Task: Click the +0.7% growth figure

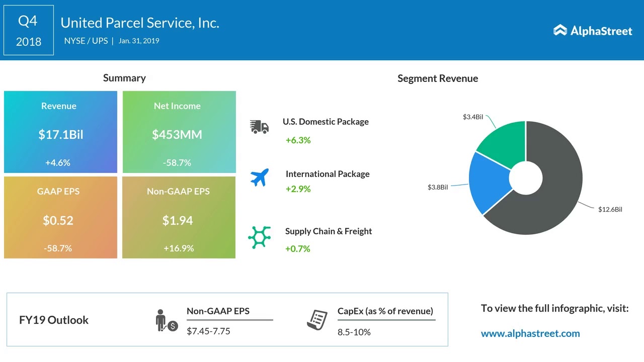Action: click(297, 249)
